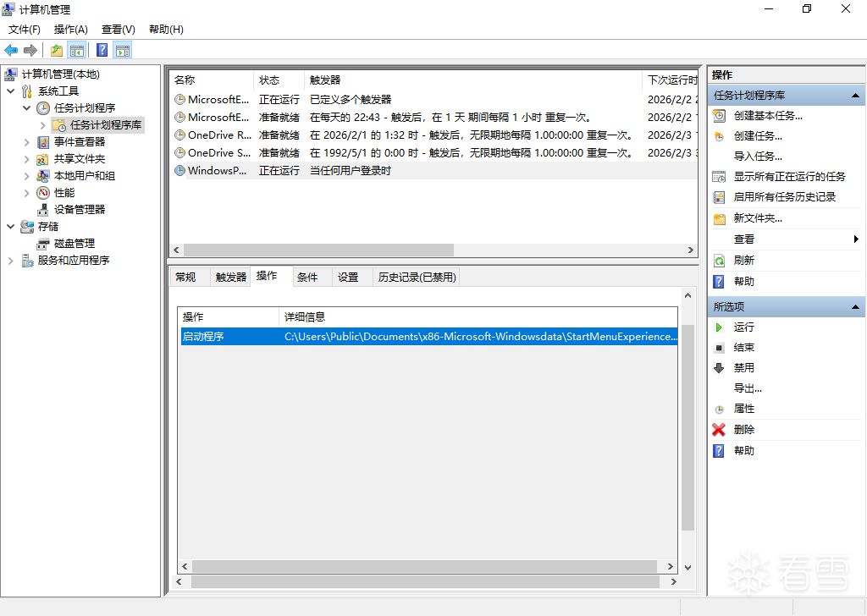Click the red 删除 delete icon
Viewport: 867px width, 616px height.
pyautogui.click(x=719, y=430)
